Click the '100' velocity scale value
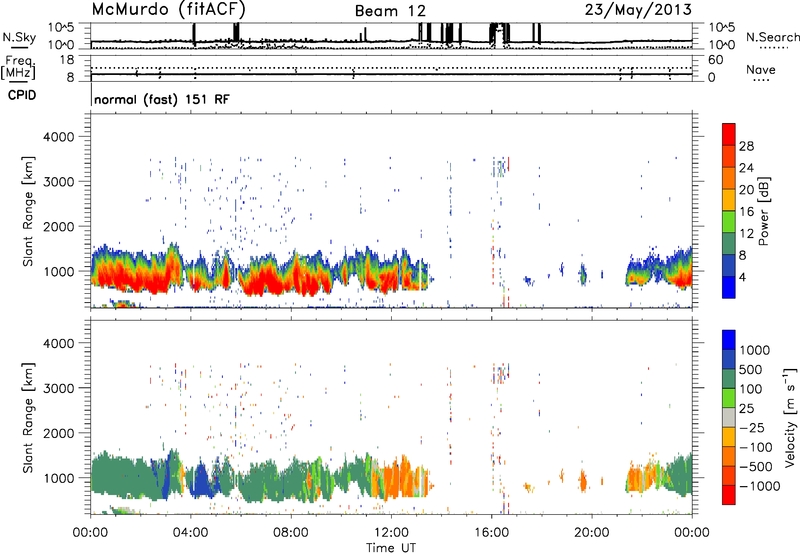 pos(751,389)
